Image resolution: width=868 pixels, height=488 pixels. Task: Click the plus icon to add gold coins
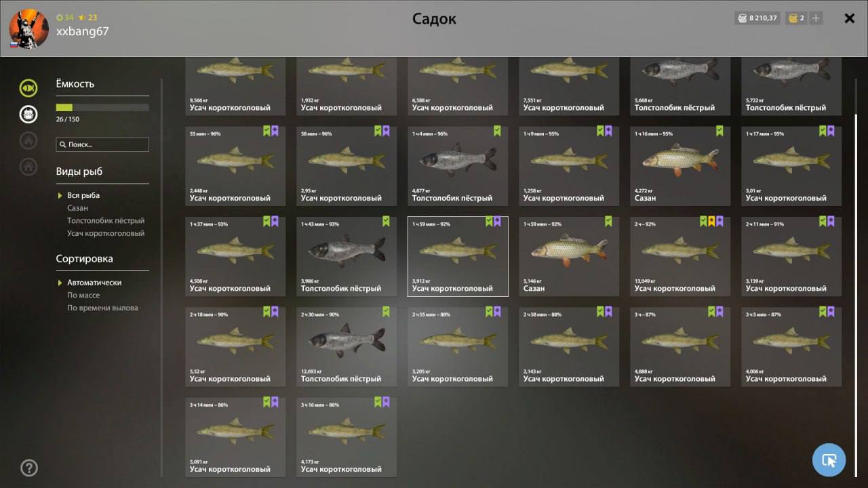point(816,18)
